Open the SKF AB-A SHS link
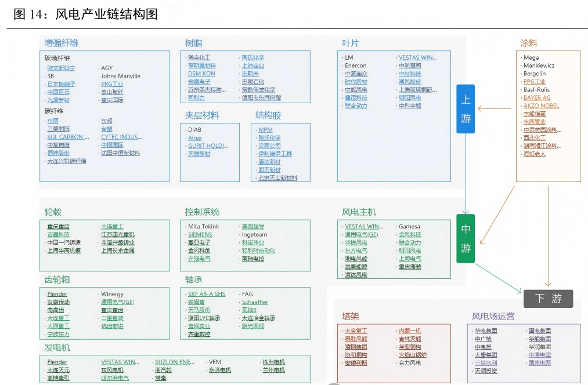Image resolution: width=588 pixels, height=385 pixels. (x=207, y=294)
